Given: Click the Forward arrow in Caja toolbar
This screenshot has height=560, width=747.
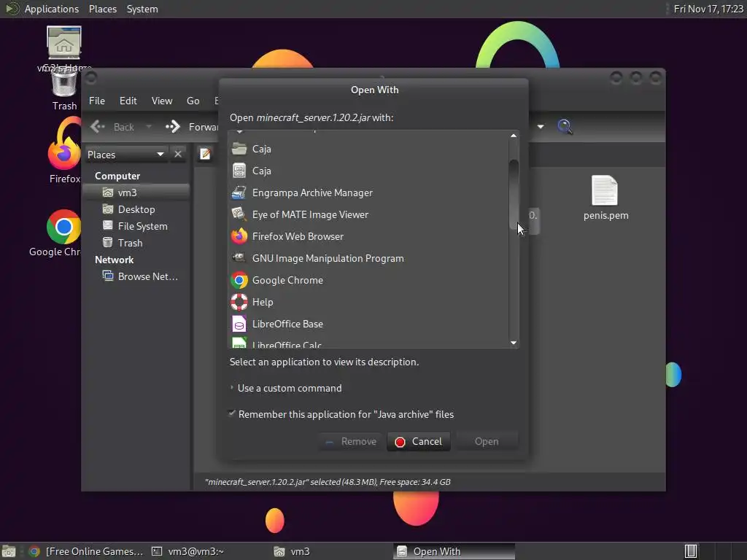Looking at the screenshot, I should [x=172, y=127].
